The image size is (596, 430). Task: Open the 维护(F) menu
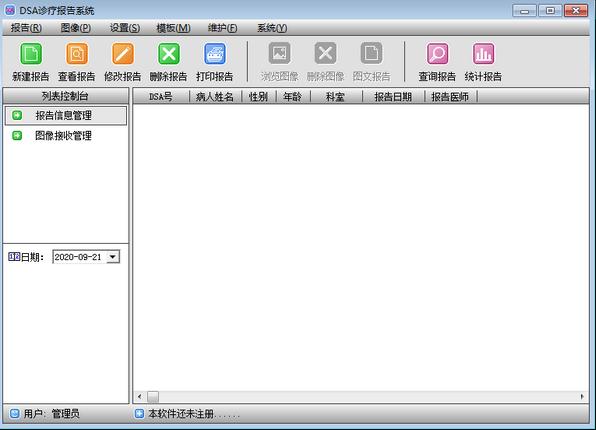click(x=222, y=28)
